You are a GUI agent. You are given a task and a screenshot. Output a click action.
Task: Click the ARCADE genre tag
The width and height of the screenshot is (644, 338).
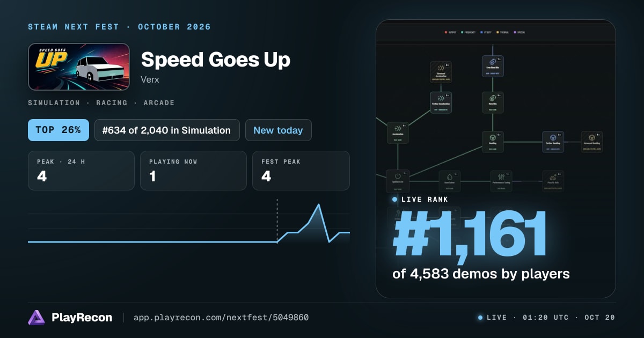point(159,102)
